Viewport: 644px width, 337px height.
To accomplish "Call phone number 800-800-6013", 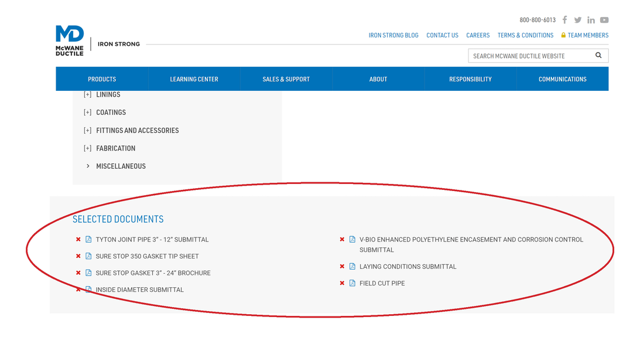I will click(x=537, y=20).
